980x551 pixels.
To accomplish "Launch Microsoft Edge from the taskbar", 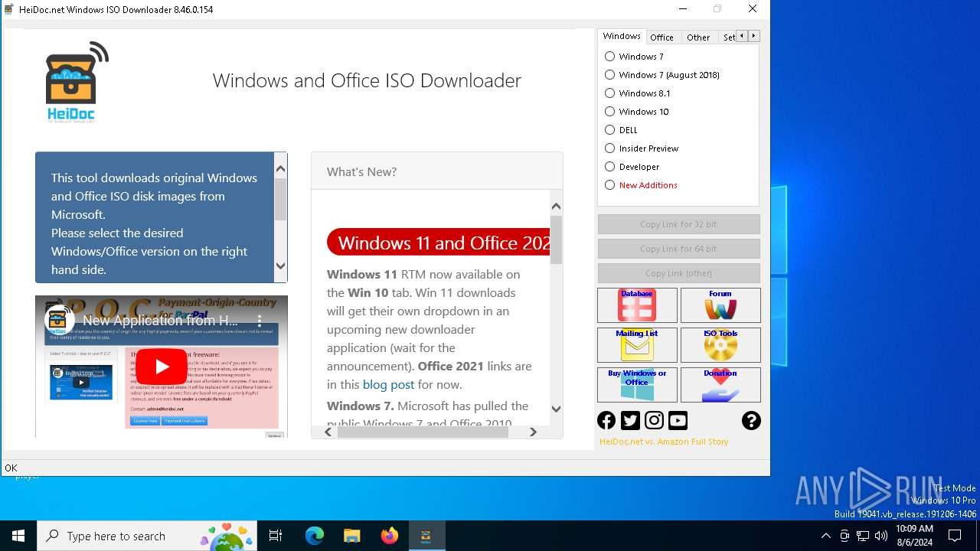I will (x=315, y=536).
